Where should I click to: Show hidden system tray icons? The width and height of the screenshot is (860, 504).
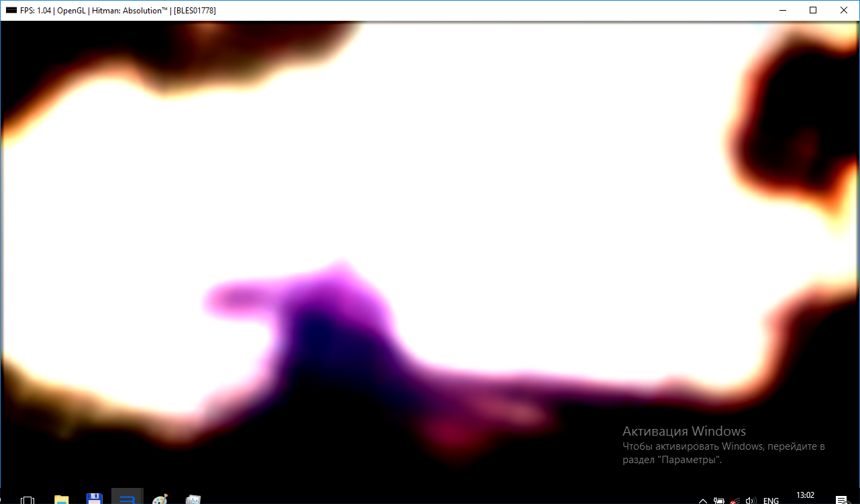click(x=703, y=500)
